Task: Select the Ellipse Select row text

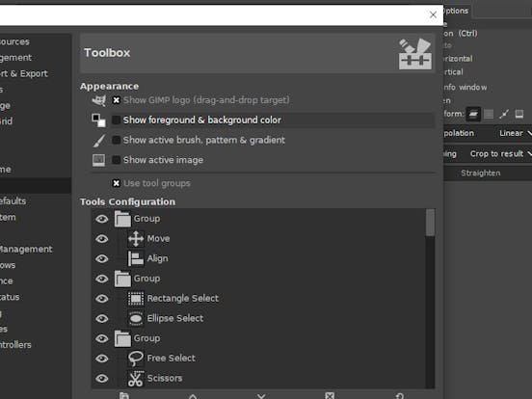Action: click(175, 319)
